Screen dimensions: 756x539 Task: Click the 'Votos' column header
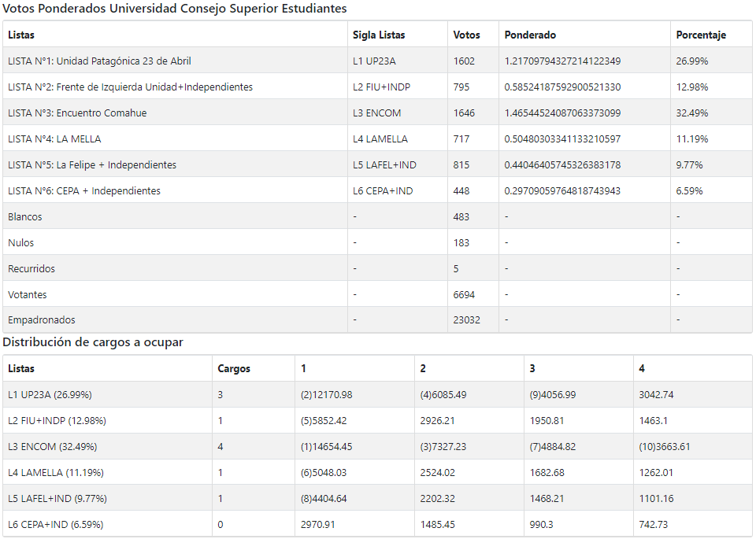466,35
